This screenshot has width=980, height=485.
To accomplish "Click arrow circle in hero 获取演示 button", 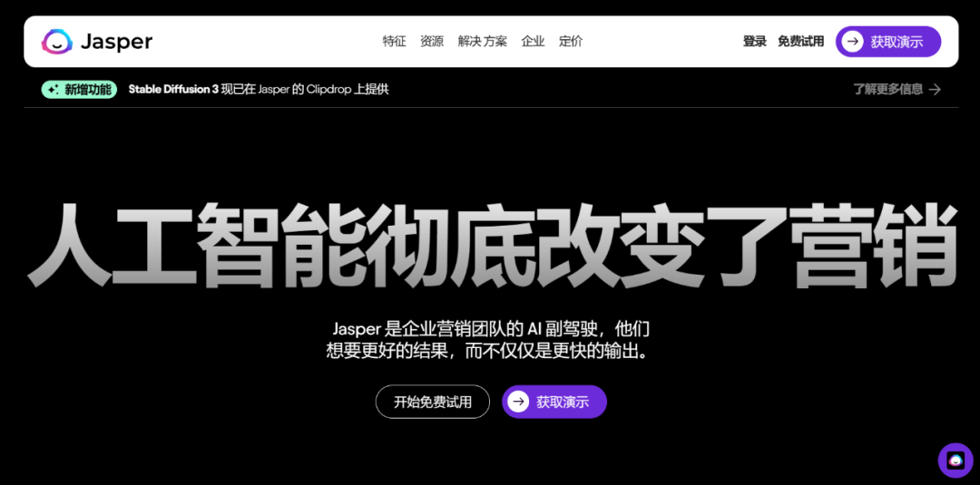I will [518, 402].
